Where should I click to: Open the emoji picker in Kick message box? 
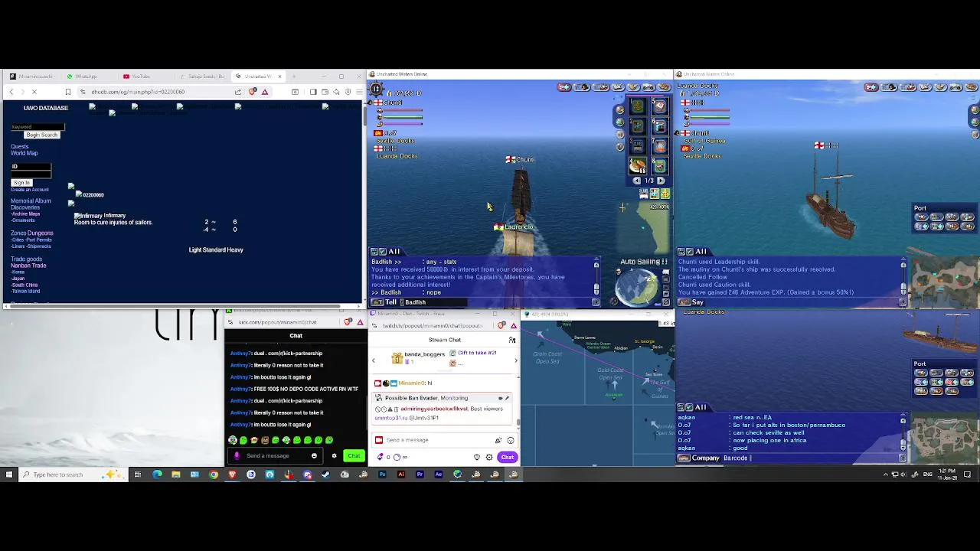(314, 456)
